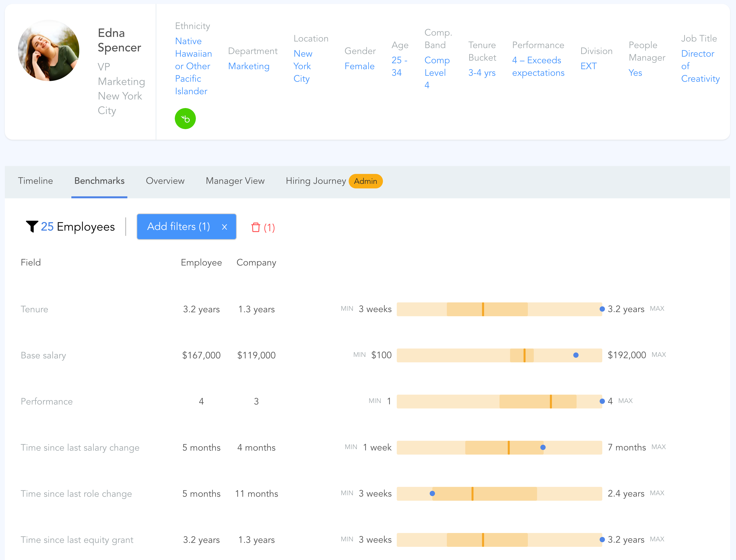The height and width of the screenshot is (560, 736).
Task: Switch to the Timeline tab
Action: [35, 181]
